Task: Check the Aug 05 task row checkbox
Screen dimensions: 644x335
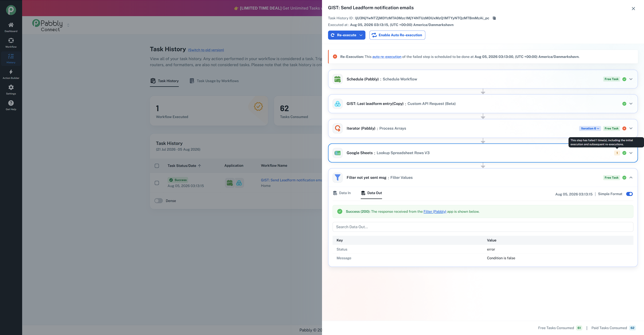Action: point(157,183)
